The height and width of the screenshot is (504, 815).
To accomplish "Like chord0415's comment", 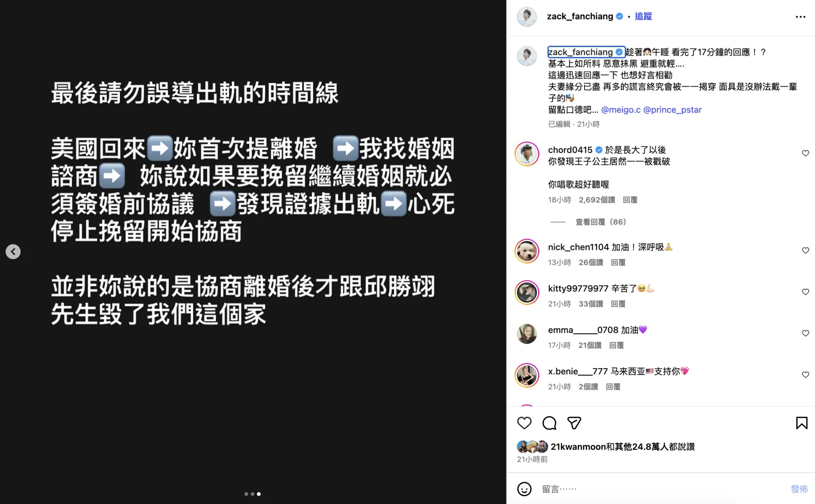I will tap(805, 153).
